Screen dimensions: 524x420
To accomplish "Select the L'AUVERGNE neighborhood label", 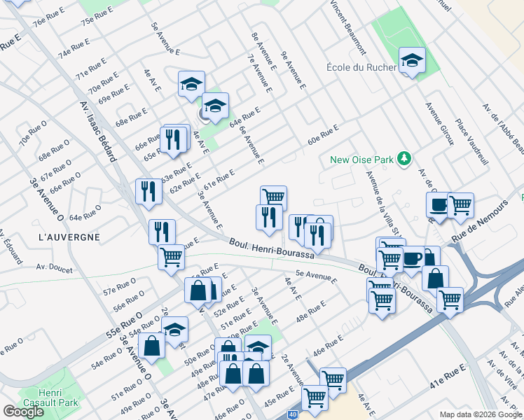I will click(69, 237).
